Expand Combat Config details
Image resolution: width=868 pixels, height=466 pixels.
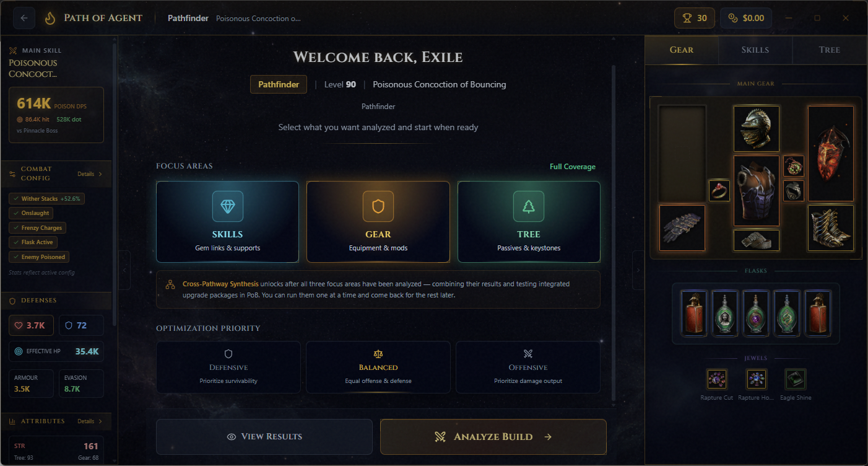(x=90, y=174)
